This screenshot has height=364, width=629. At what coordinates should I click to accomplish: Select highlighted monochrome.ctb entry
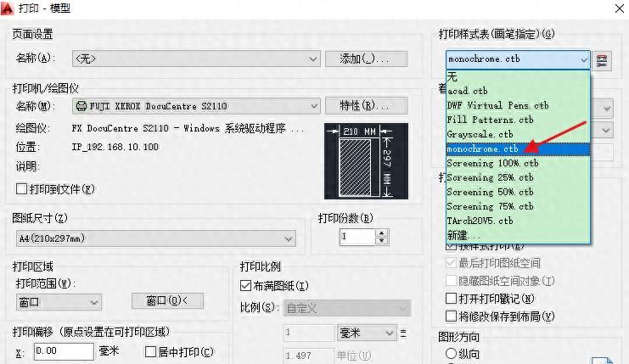point(518,148)
